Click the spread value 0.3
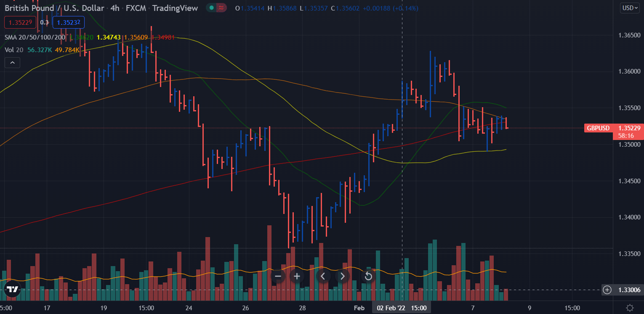Viewport: 644px width, 314px height. click(x=44, y=22)
